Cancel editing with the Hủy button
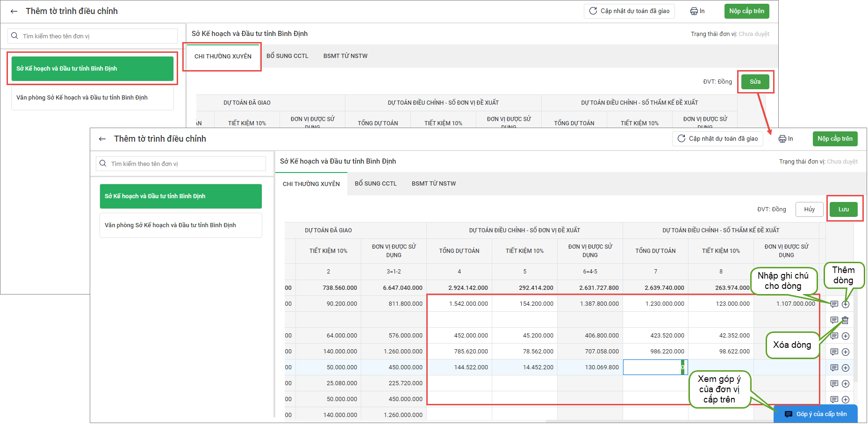The width and height of the screenshot is (868, 424). (x=809, y=209)
